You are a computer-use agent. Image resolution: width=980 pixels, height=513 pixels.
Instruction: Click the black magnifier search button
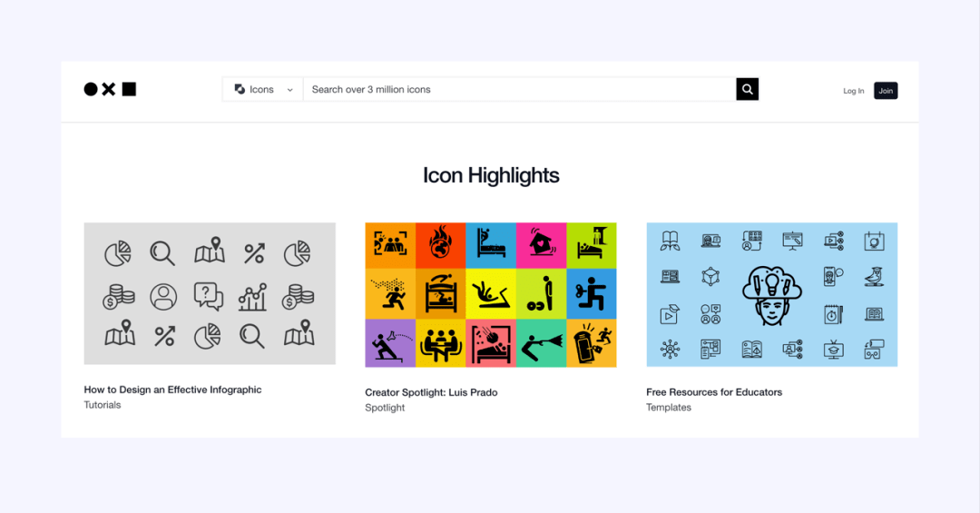click(747, 90)
